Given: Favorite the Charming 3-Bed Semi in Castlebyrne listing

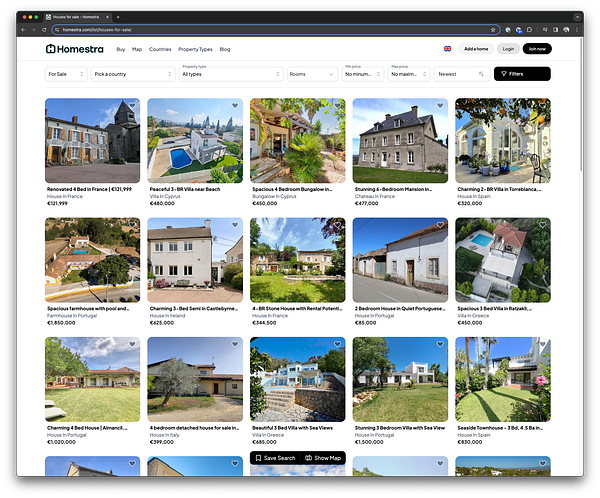Looking at the screenshot, I should click(x=235, y=225).
